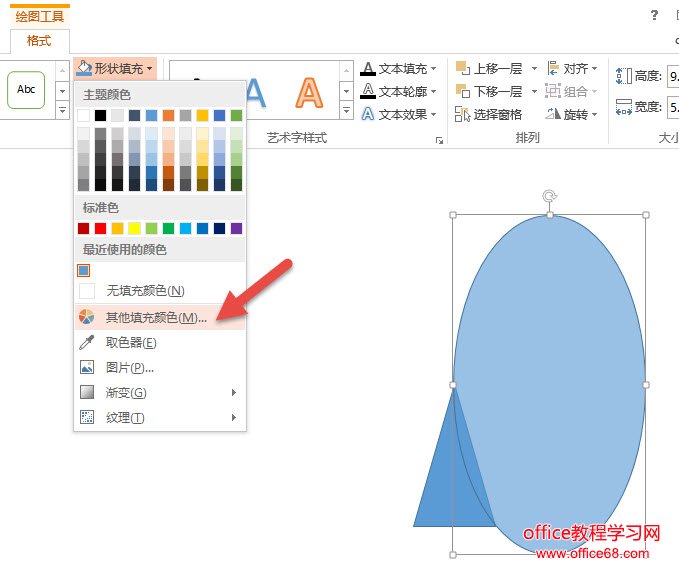Open 选择窗格 selection pane
The width and height of the screenshot is (679, 570).
coord(488,114)
